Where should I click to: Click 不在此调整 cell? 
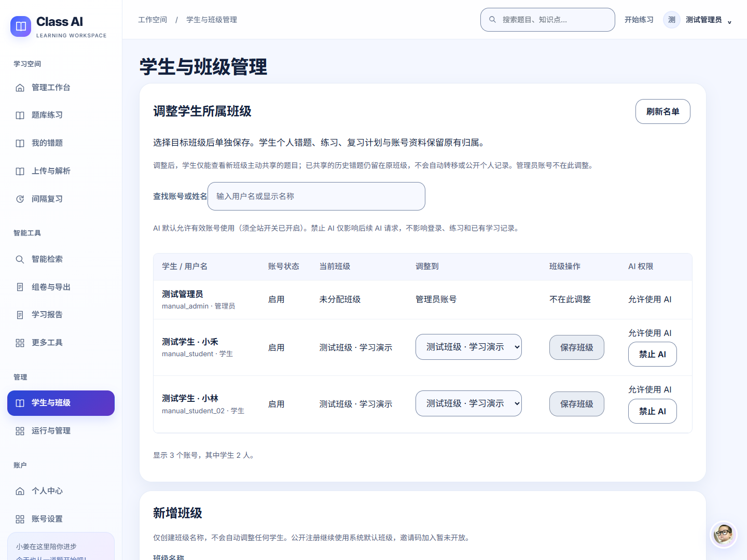[570, 299]
